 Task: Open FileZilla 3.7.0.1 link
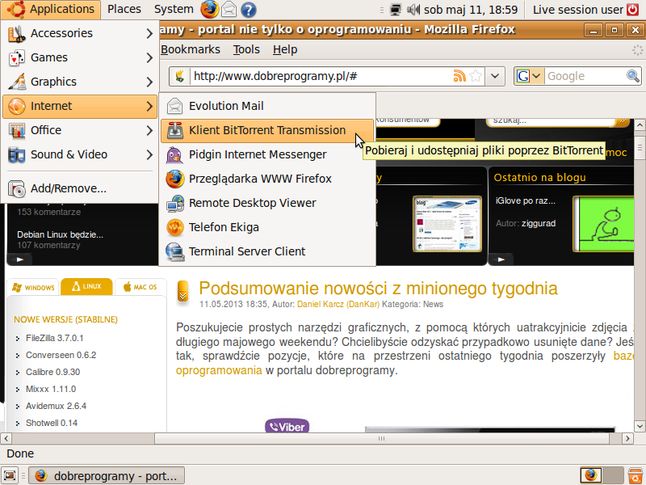tap(54, 338)
